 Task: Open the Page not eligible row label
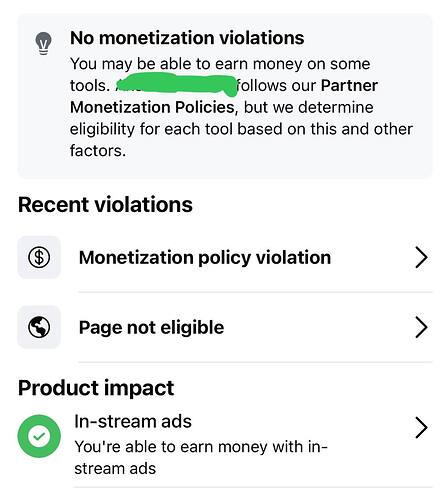pyautogui.click(x=151, y=328)
